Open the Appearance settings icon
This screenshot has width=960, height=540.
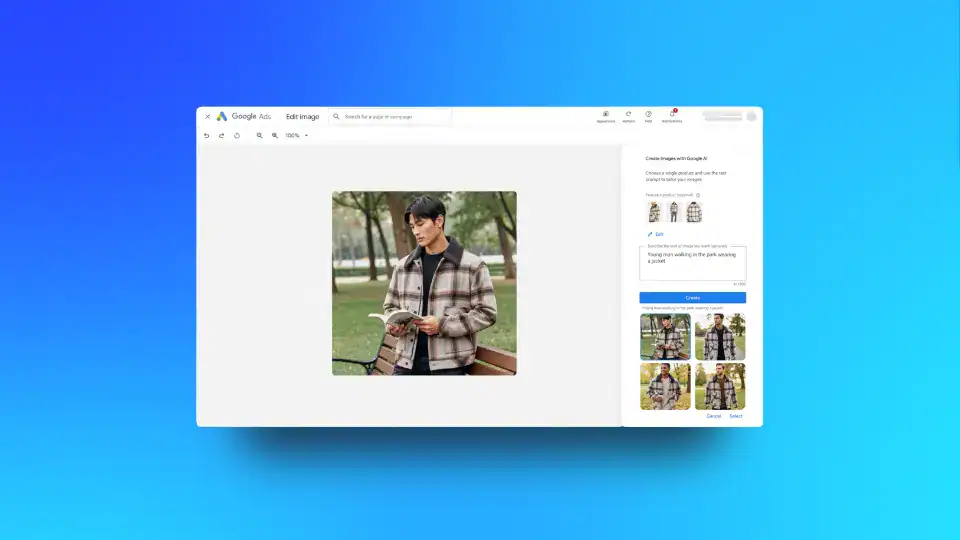pyautogui.click(x=606, y=116)
